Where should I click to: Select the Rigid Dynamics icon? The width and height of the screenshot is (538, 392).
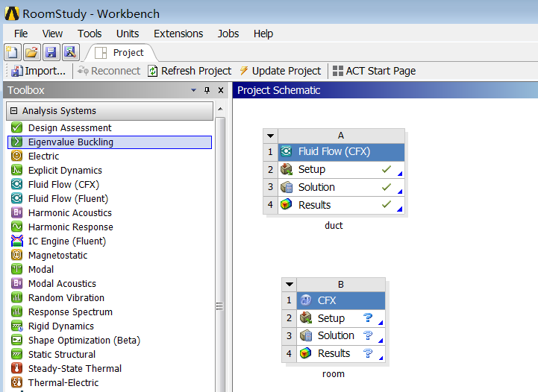coord(17,326)
